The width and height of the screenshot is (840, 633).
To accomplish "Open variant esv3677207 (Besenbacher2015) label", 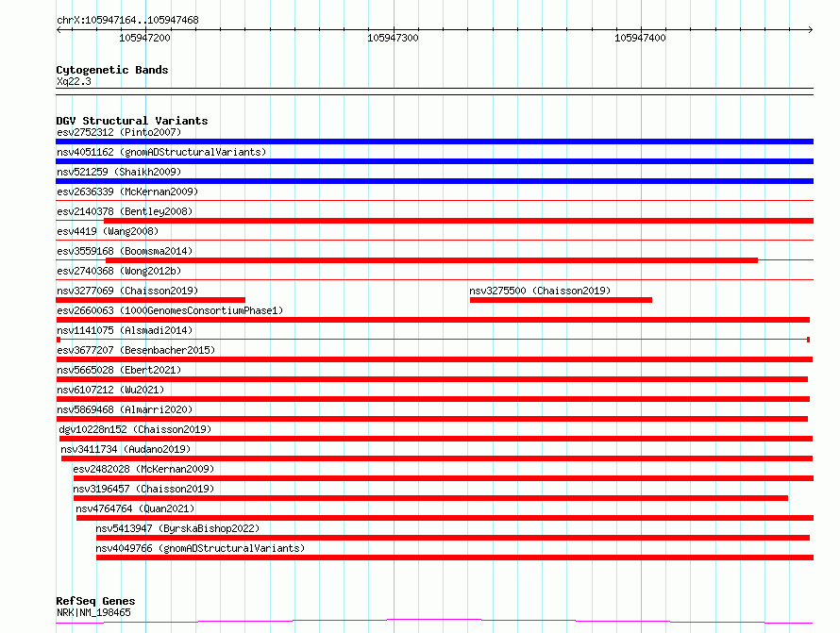I will click(x=136, y=350).
